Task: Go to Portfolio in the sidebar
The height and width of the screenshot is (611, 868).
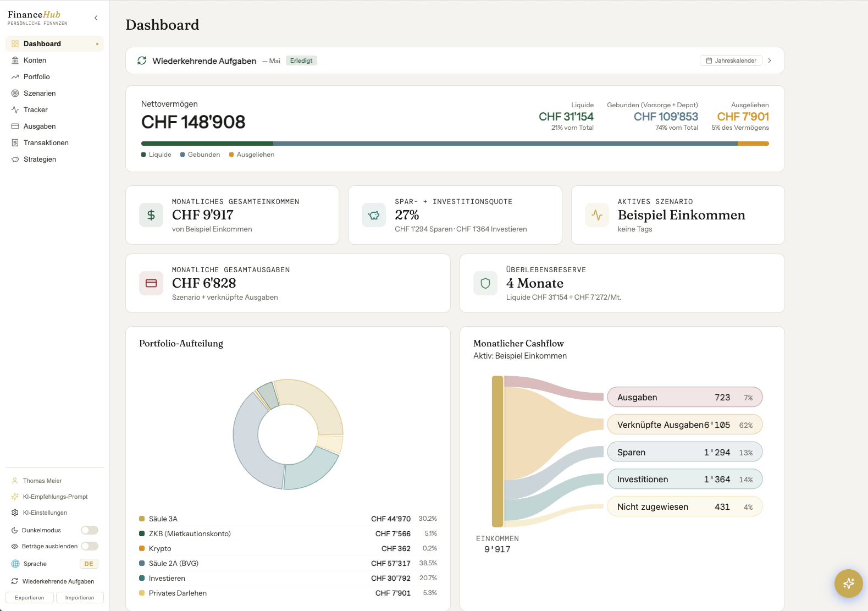Action: pos(54,77)
